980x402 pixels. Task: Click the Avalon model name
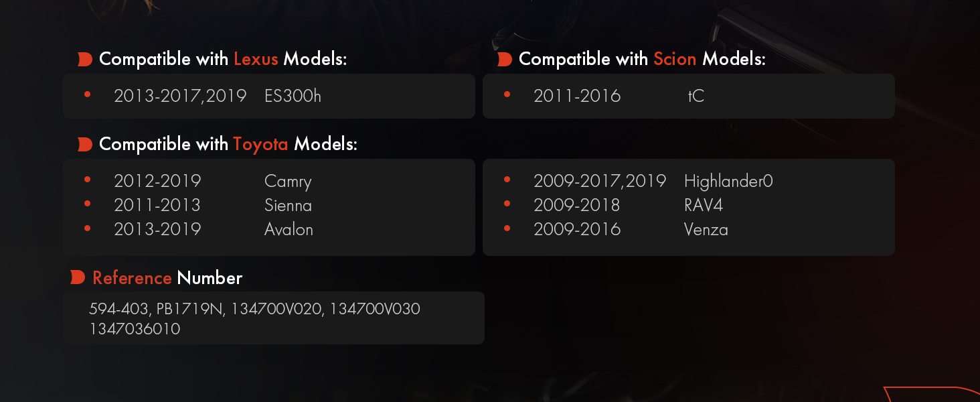point(289,229)
